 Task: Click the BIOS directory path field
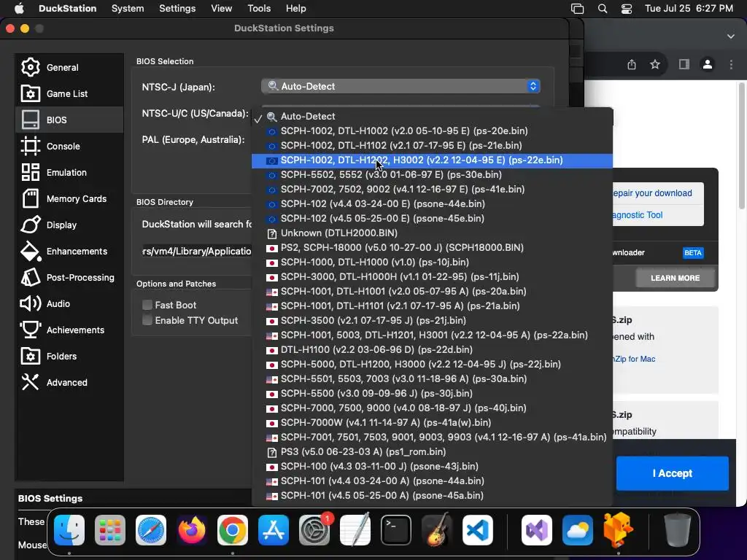click(197, 251)
